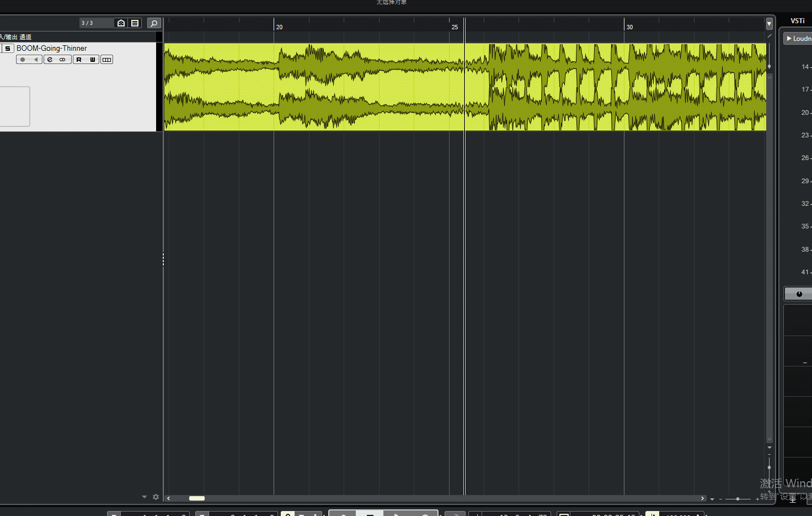The image size is (812, 516).
Task: Toggle the linked-circles channel button
Action: pos(63,60)
